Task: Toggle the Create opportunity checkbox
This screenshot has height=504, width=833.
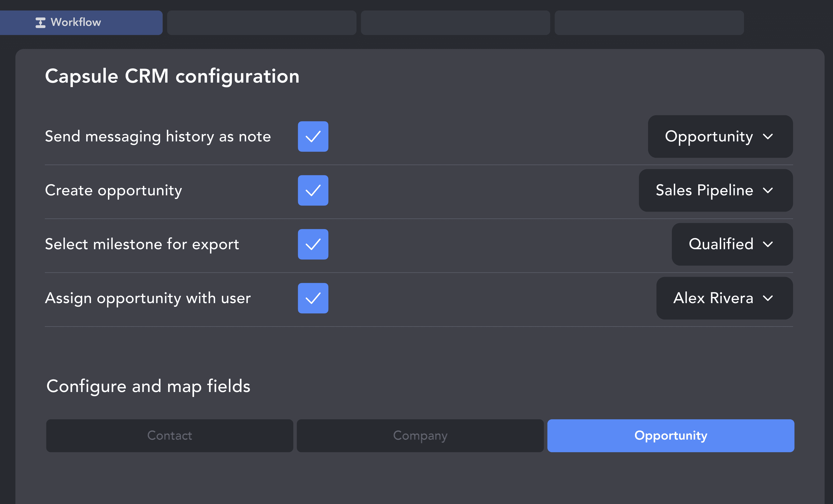Action: coord(313,191)
